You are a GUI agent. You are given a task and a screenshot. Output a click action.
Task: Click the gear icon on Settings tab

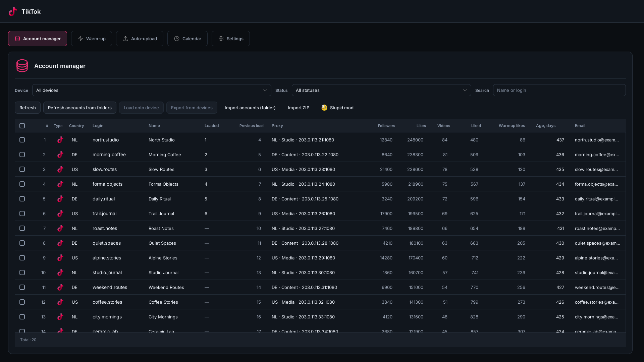221,39
